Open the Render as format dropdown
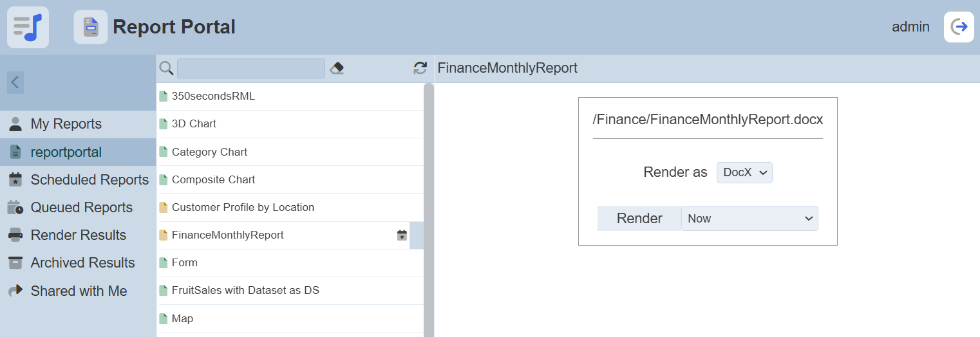The height and width of the screenshot is (337, 980). 744,172
